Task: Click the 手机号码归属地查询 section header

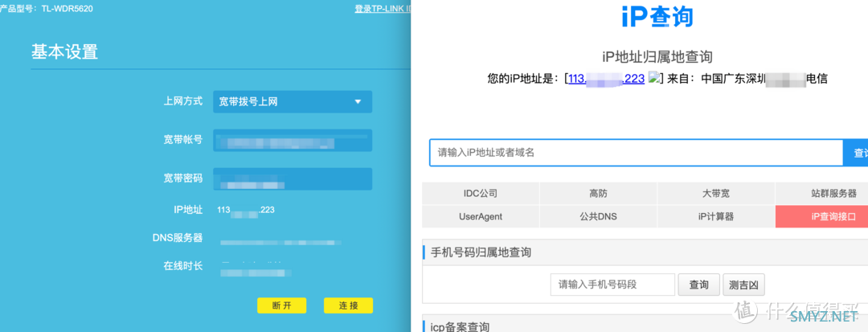Action: click(481, 252)
